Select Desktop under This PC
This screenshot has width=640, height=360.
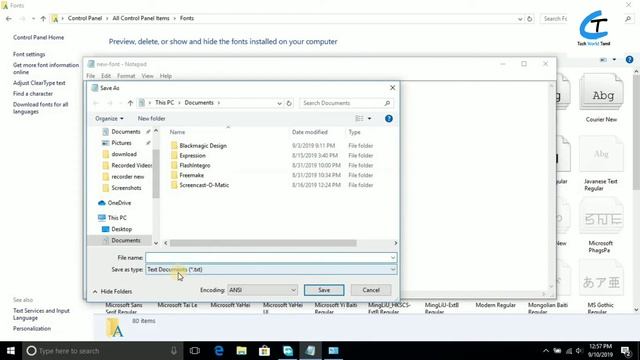pos(121,229)
